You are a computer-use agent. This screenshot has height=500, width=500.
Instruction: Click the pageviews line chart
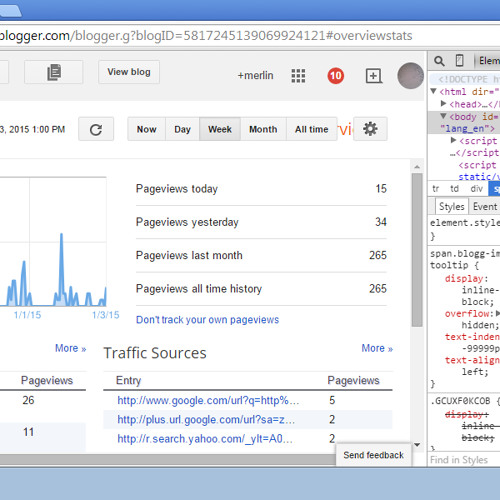[53, 242]
